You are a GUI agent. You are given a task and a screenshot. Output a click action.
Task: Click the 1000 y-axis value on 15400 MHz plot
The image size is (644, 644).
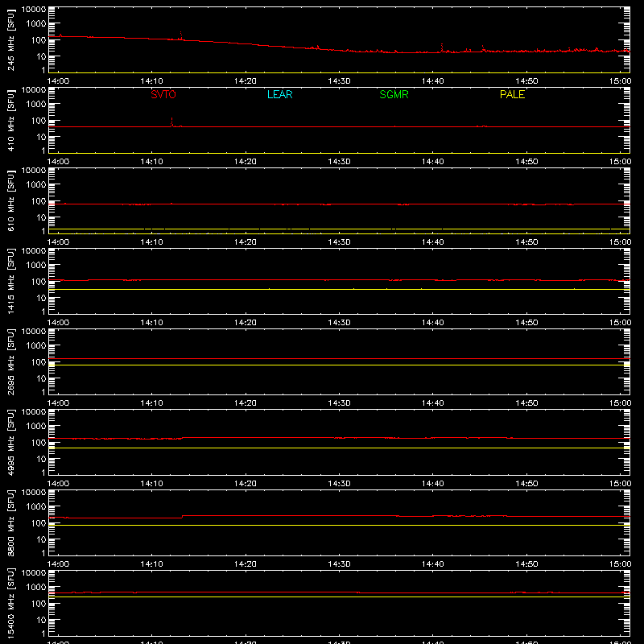click(x=36, y=588)
